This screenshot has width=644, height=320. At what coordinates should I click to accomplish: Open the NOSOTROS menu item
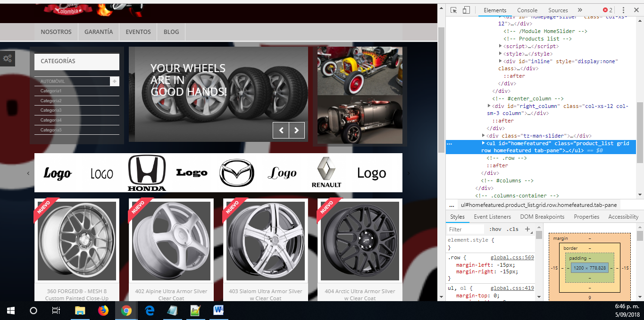tap(56, 32)
